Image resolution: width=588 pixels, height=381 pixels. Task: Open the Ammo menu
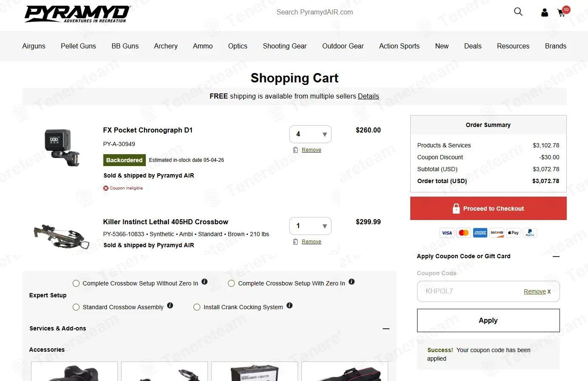(203, 46)
